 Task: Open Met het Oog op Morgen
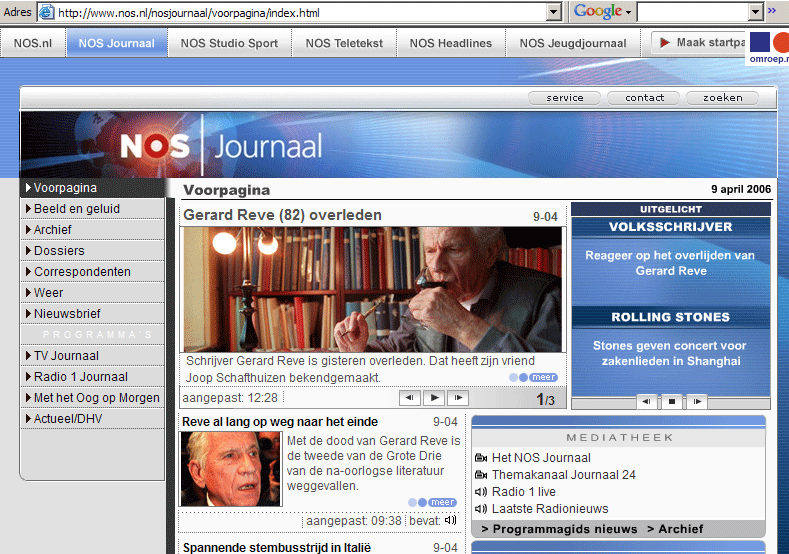pos(93,398)
